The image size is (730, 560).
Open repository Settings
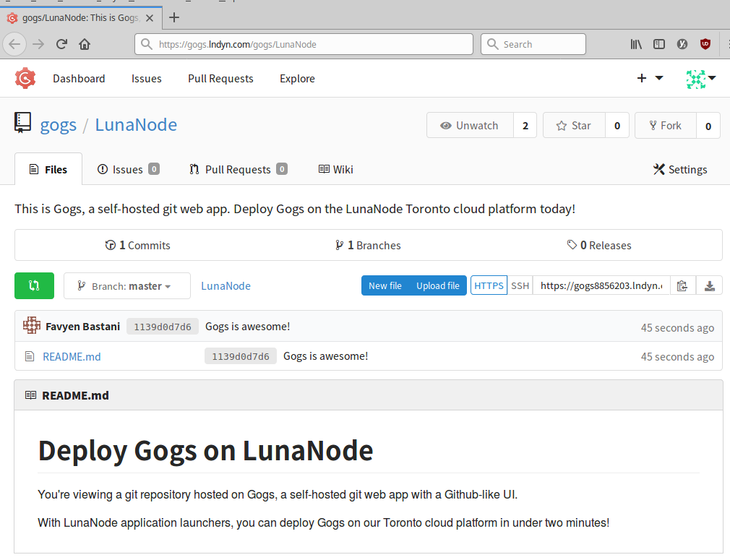(680, 169)
